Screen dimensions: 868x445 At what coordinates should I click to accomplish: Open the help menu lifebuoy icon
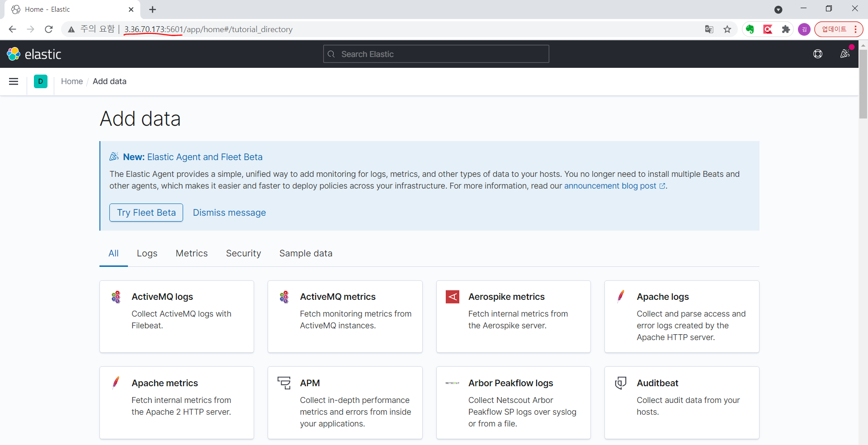(x=818, y=54)
